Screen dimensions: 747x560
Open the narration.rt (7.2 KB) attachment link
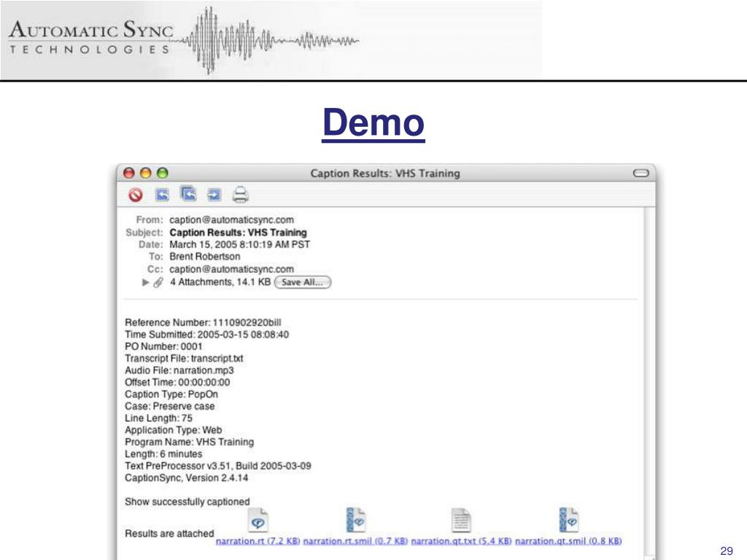(x=258, y=541)
